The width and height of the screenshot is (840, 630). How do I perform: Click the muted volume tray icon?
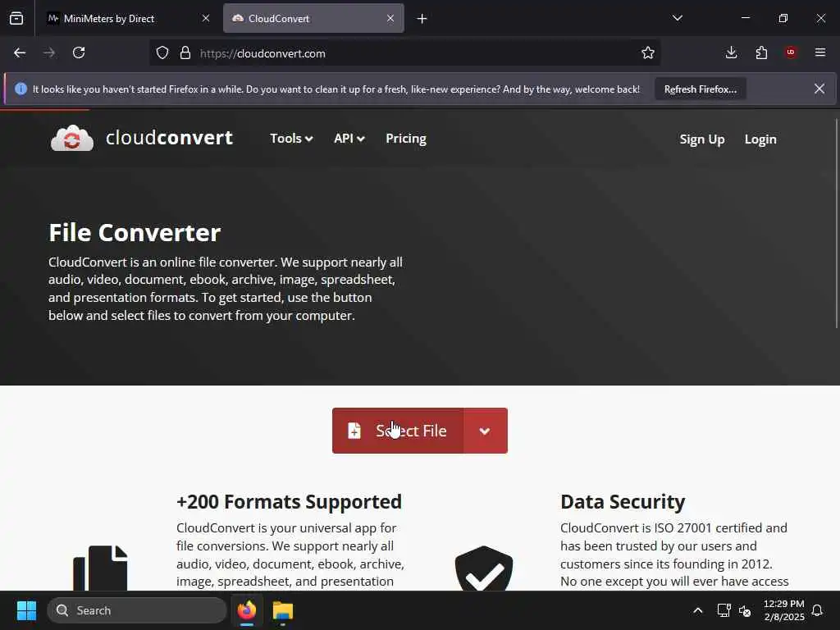[745, 610]
